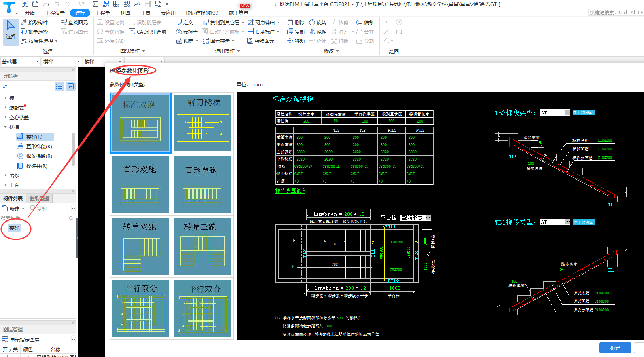The width and height of the screenshot is (644, 357).
Task: Click the 删除 delete tool
Action: click(296, 22)
